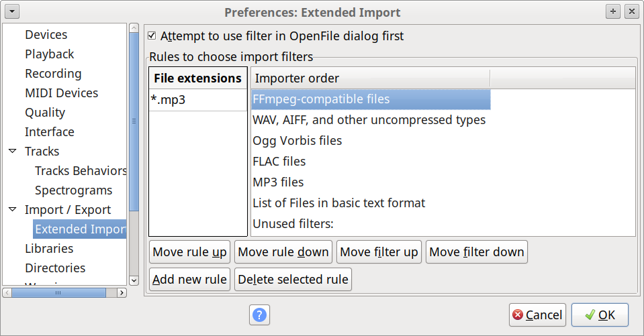
Task: Select Spectrograms in the preferences tree
Action: tap(73, 190)
